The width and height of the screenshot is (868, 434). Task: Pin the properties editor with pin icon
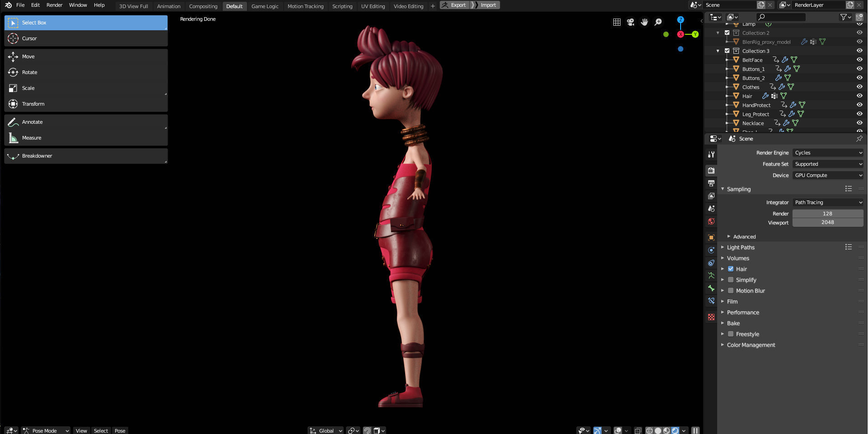859,139
